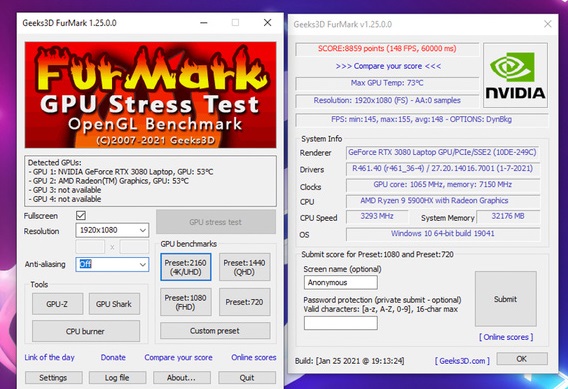
Task: Click Compare your score link in main window
Action: pos(179,357)
